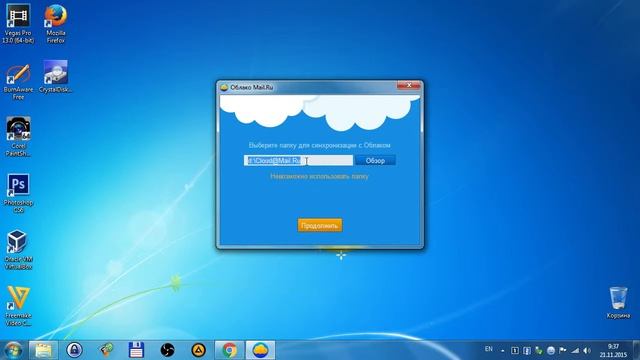Open Windows Explorer from the taskbar
Viewport: 640px width, 360px height.
click(x=43, y=350)
